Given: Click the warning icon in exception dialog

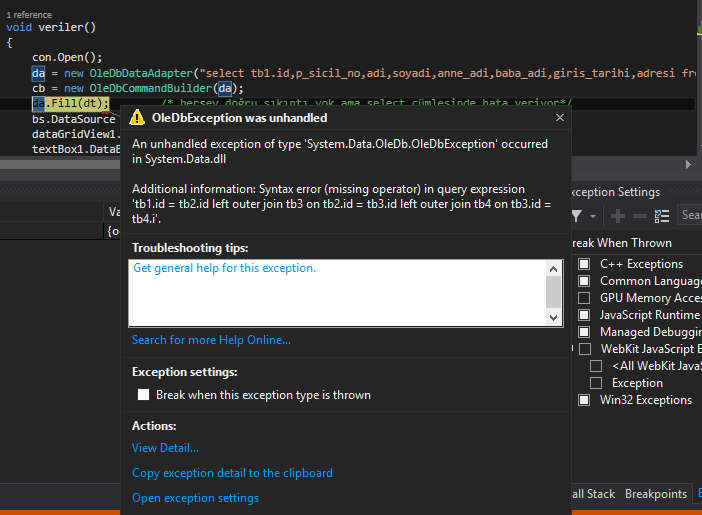Looking at the screenshot, I should [137, 117].
